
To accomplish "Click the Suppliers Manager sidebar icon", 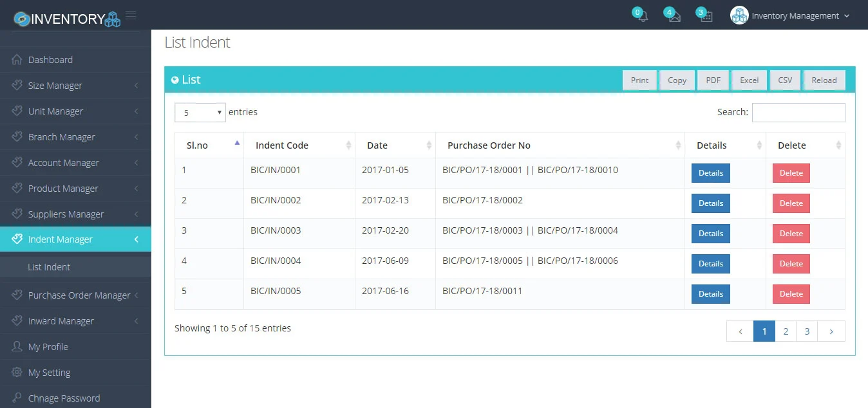I will (x=17, y=214).
